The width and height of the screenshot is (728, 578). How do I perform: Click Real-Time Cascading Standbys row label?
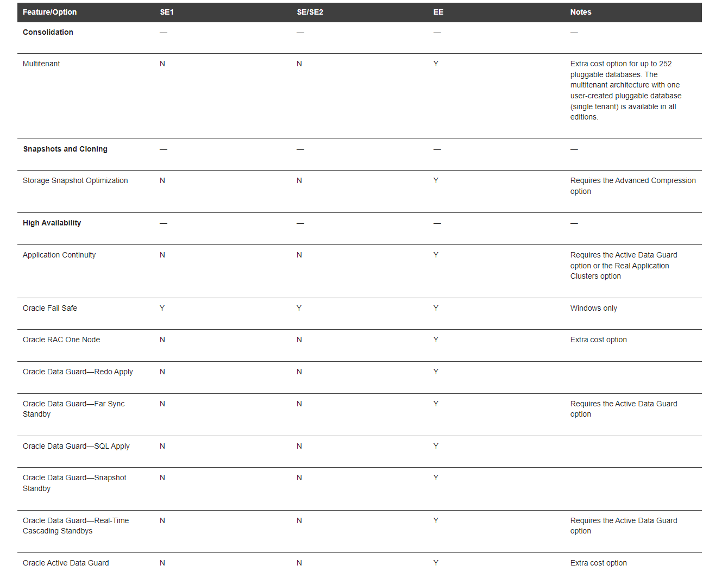(76, 525)
